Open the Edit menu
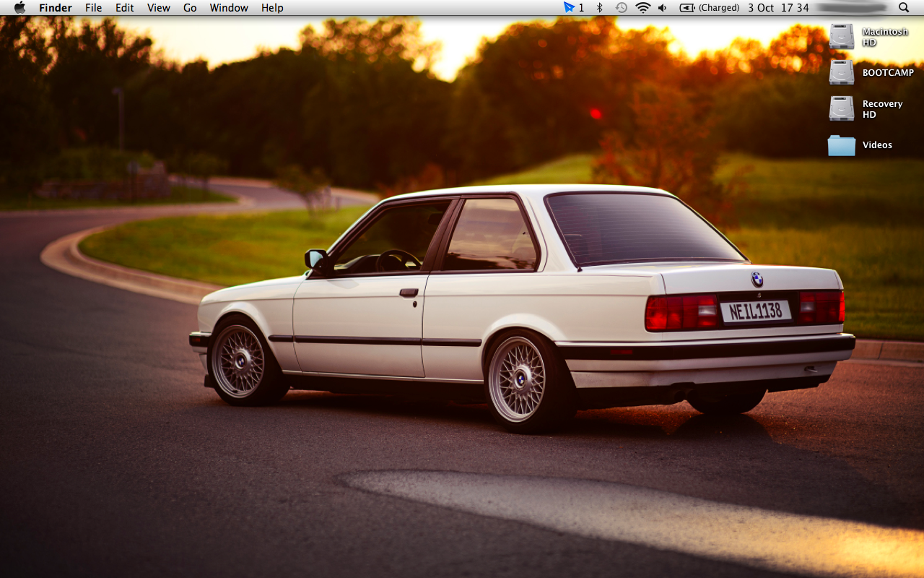 click(125, 8)
